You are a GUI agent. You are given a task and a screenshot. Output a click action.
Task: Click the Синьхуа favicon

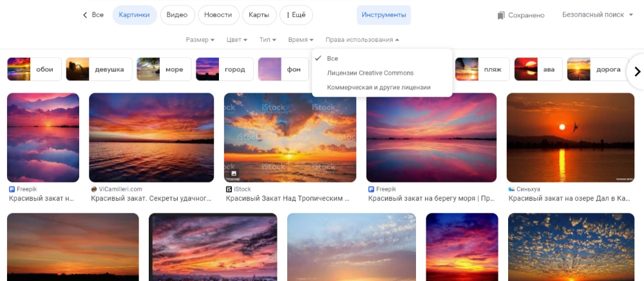[x=511, y=189]
